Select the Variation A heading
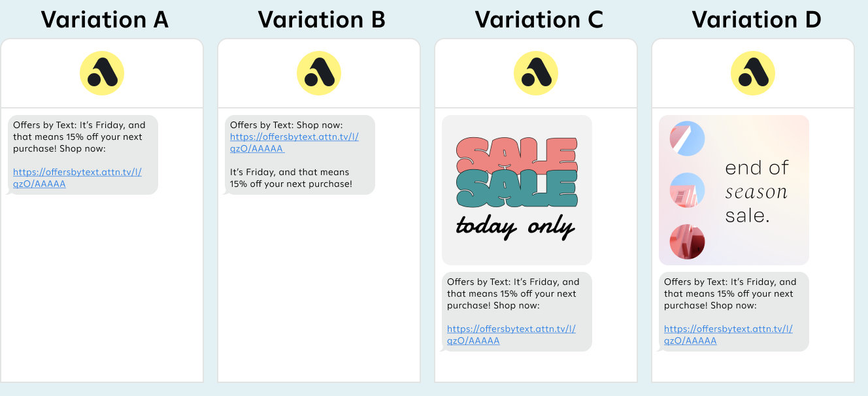This screenshot has width=868, height=396. coord(105,20)
